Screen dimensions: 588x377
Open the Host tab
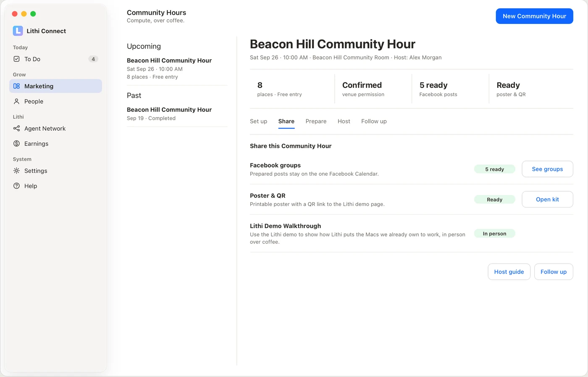click(344, 121)
